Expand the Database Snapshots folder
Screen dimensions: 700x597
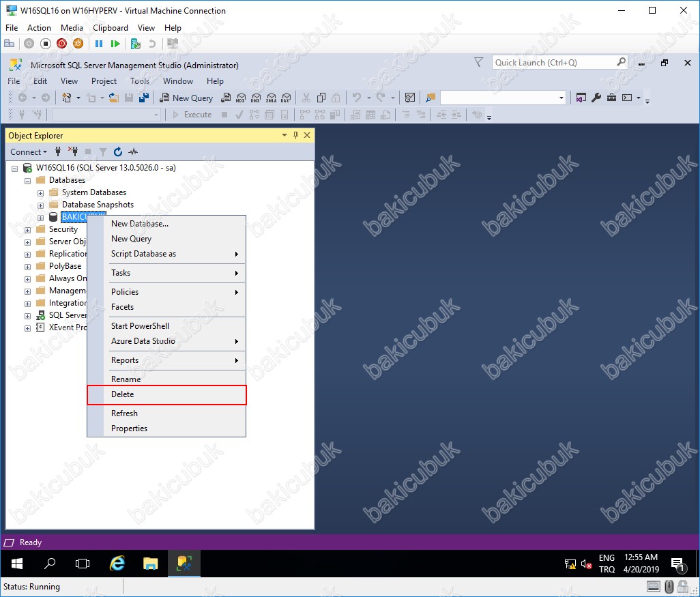tap(41, 205)
